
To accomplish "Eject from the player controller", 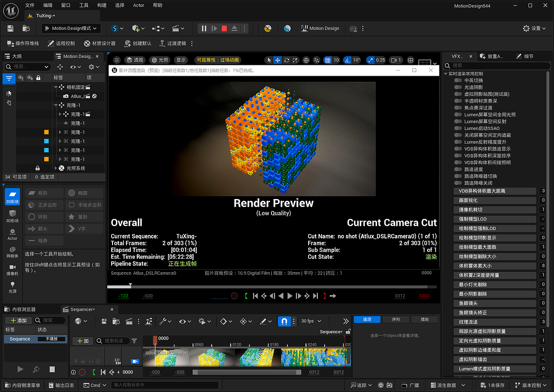I will [234, 29].
